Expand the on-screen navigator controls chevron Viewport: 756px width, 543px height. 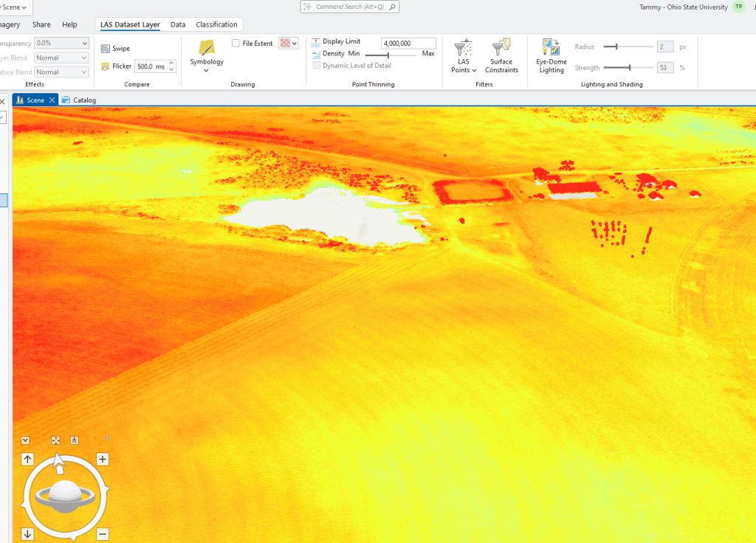[26, 439]
